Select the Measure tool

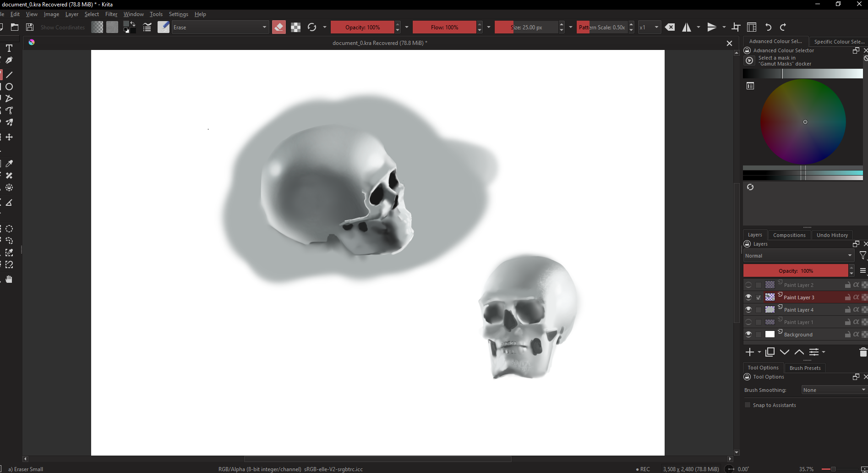click(9, 202)
